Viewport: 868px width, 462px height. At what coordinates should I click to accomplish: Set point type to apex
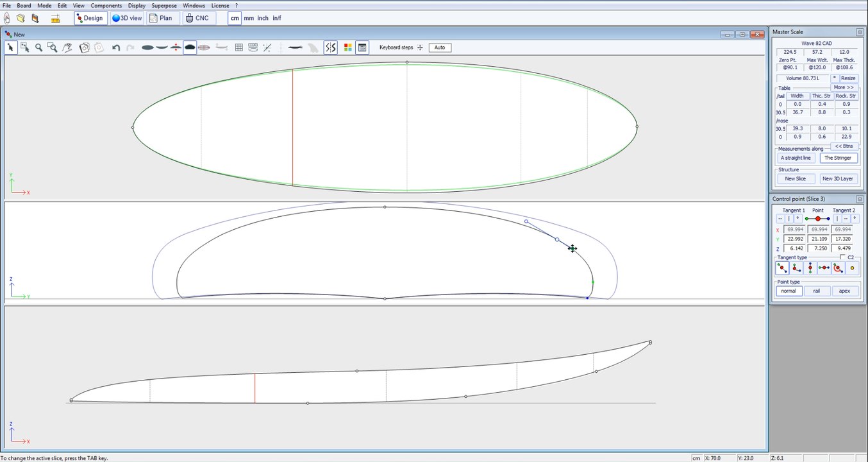[x=844, y=291]
